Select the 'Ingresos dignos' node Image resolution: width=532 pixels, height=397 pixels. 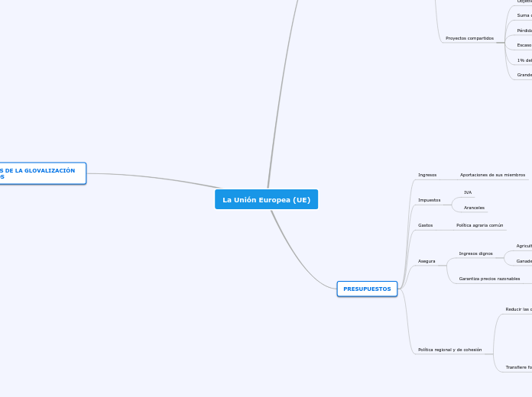coord(475,253)
